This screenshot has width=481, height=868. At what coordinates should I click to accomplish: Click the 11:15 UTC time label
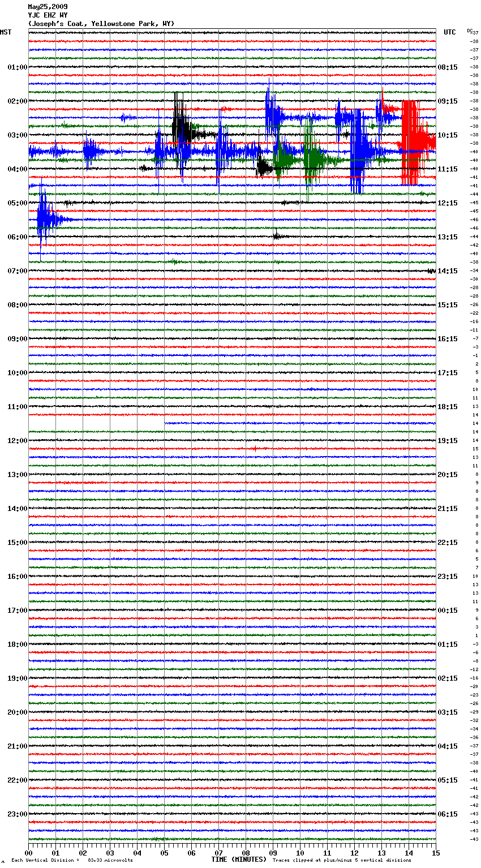tap(448, 169)
